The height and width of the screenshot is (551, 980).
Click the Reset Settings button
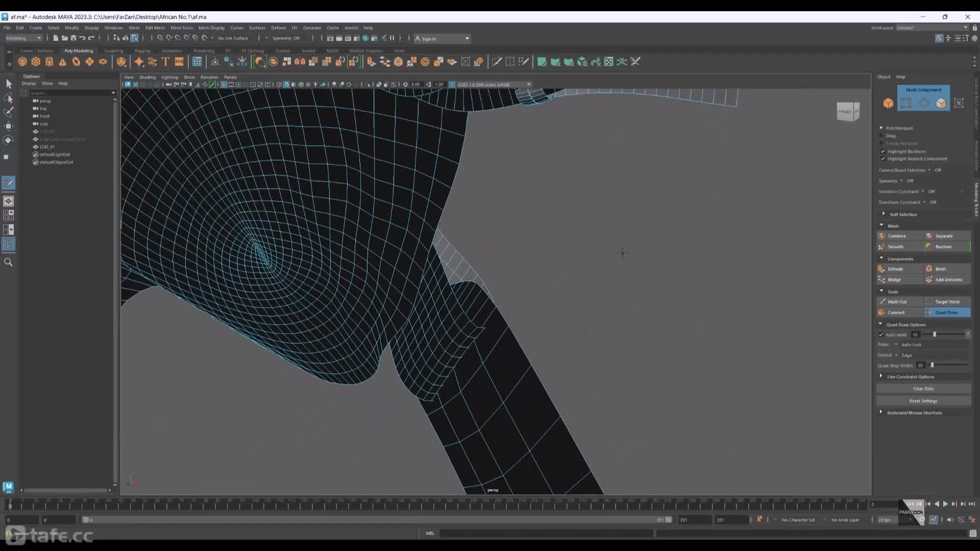[923, 401]
